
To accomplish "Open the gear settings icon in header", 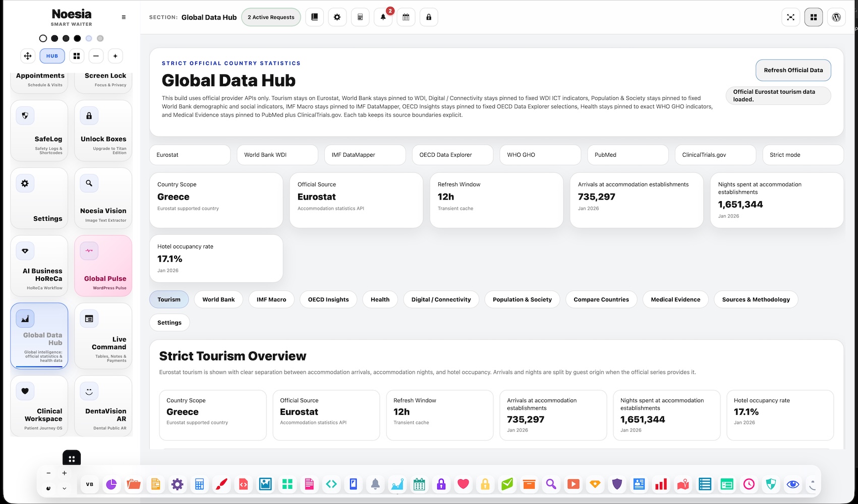I will pyautogui.click(x=337, y=17).
